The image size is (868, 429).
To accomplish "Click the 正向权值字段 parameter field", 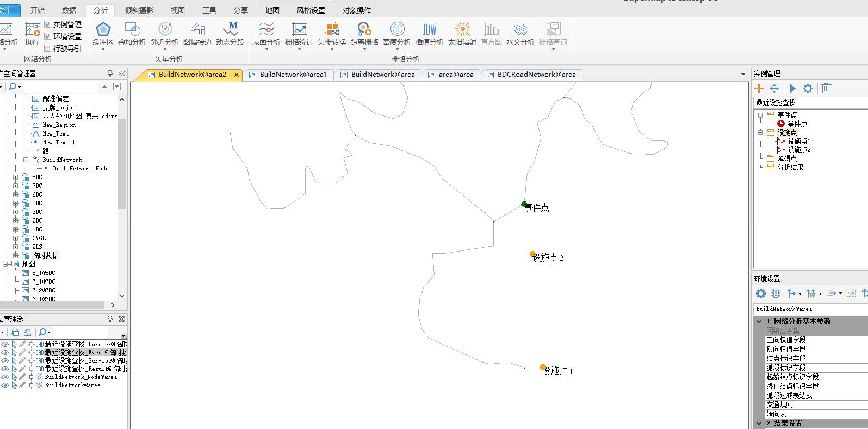I will click(786, 340).
